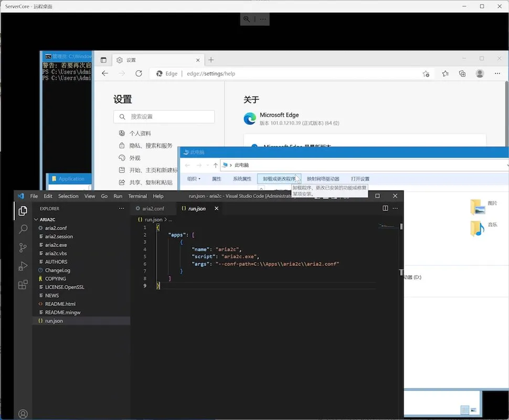Open Edge favorites star icon

445,73
